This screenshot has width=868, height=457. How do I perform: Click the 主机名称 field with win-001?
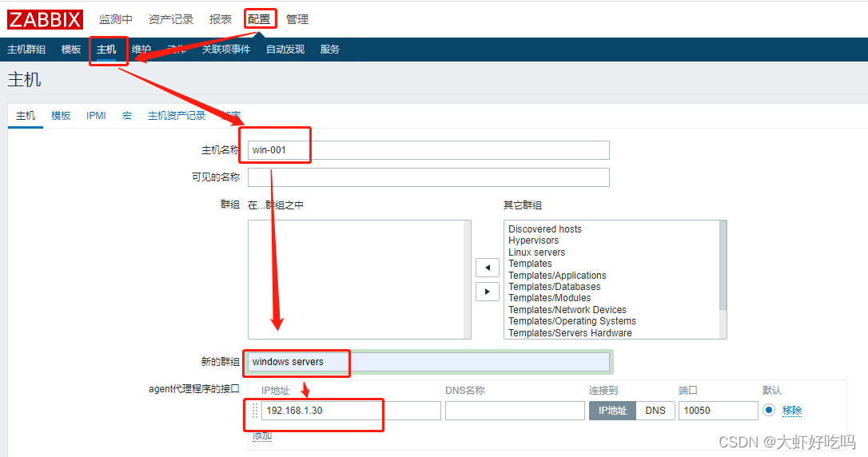[428, 150]
